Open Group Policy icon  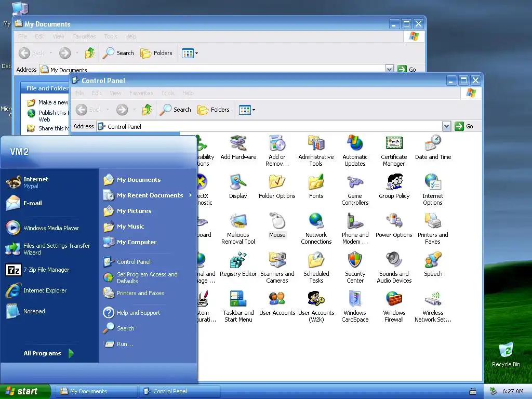coord(394,187)
